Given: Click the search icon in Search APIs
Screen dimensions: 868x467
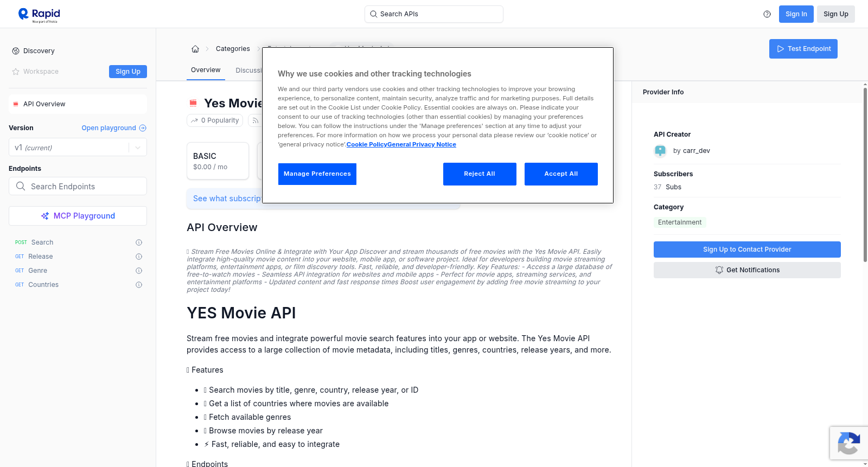Looking at the screenshot, I should pyautogui.click(x=374, y=14).
